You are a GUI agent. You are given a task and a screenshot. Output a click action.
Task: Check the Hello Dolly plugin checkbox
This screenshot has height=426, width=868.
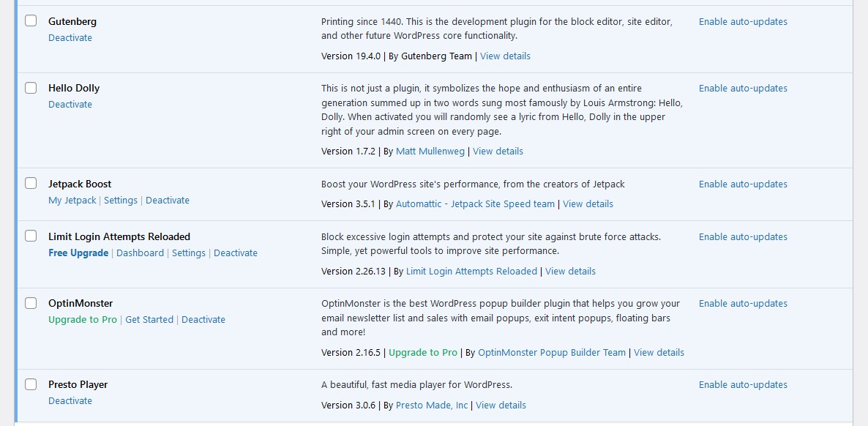pyautogui.click(x=31, y=87)
